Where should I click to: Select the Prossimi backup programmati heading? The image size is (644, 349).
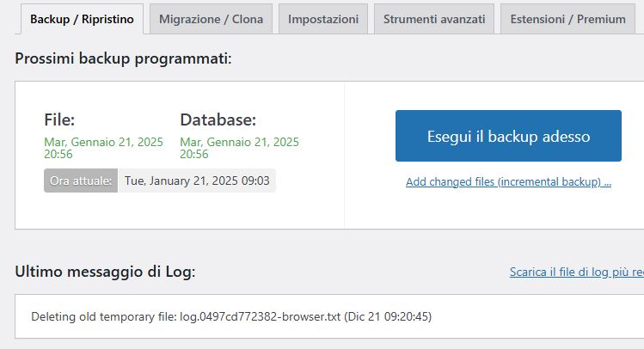(x=123, y=58)
